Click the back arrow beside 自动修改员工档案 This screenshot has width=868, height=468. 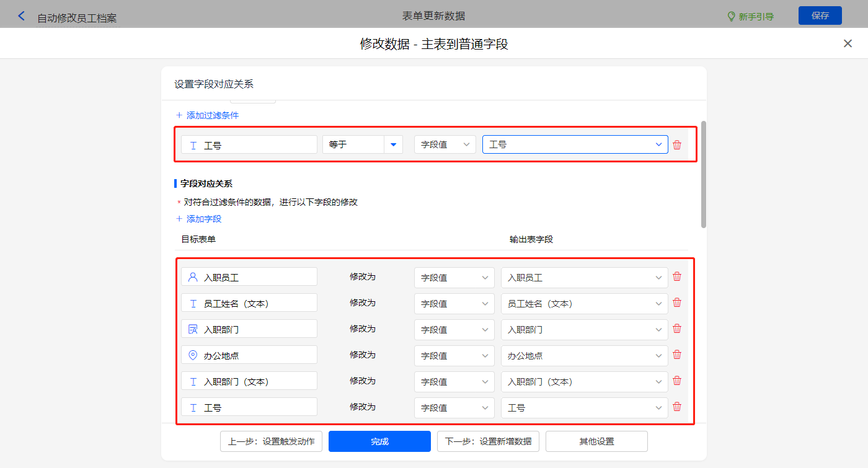[22, 16]
